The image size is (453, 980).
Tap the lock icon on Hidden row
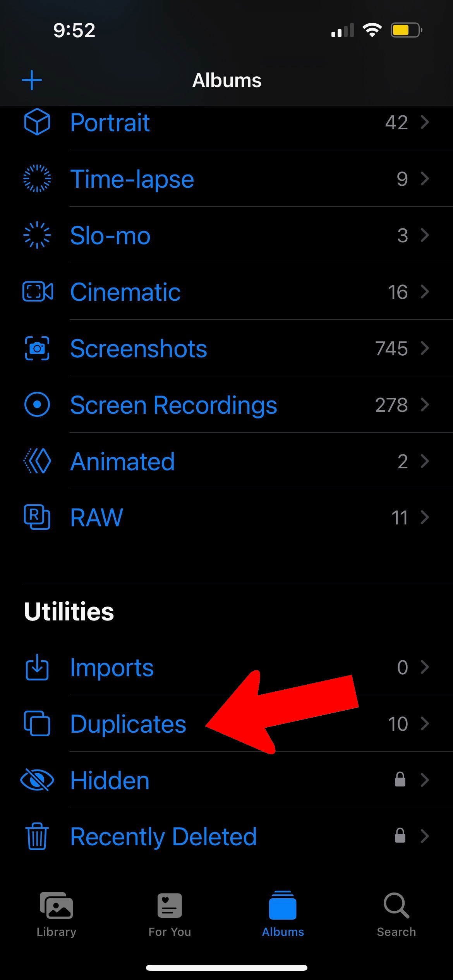point(400,780)
